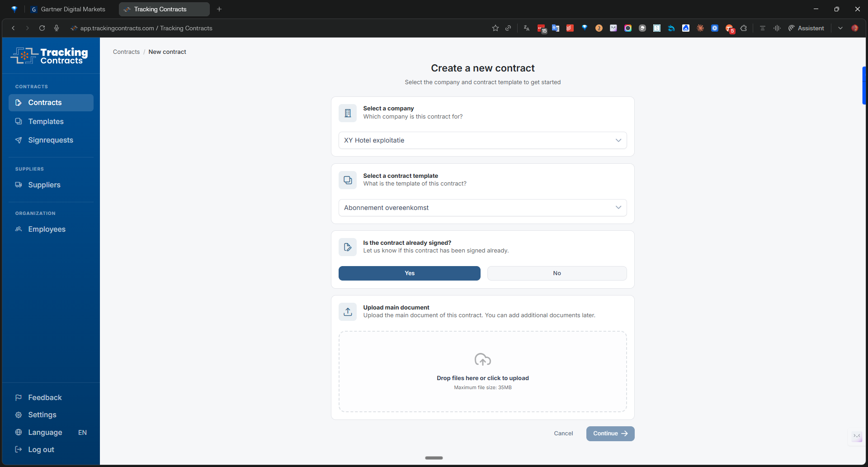The image size is (868, 467).
Task: Click the chat widget icon at bottom right
Action: (857, 436)
